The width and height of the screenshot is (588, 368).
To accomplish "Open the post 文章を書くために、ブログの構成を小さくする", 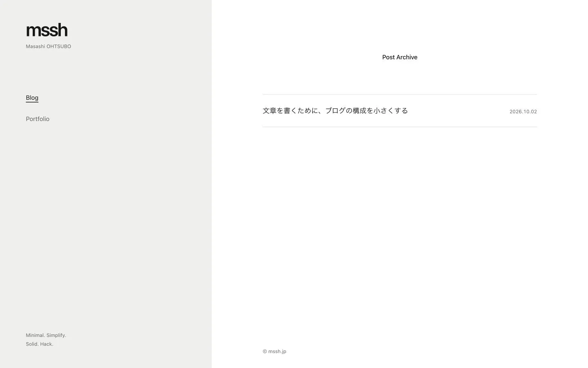I will pyautogui.click(x=335, y=111).
